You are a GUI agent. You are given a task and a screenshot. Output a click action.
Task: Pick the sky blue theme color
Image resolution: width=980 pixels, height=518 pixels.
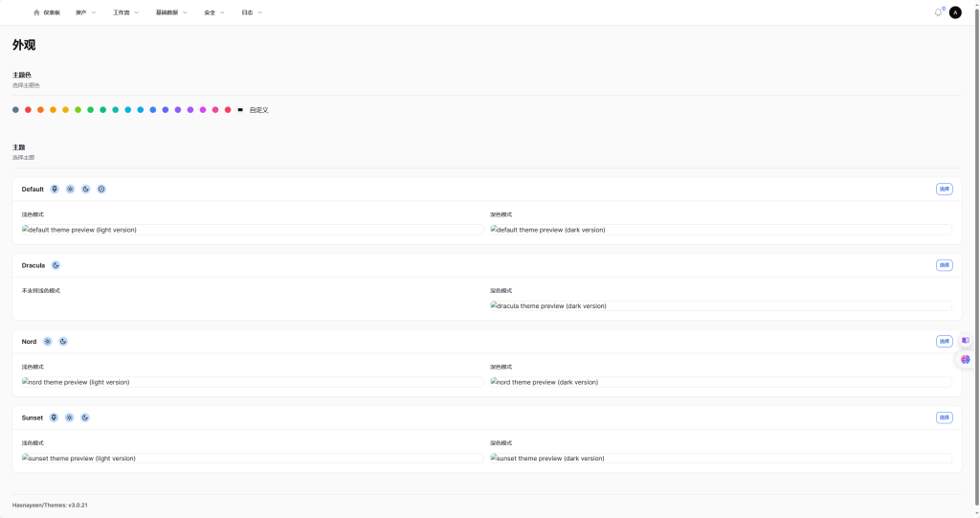point(141,110)
